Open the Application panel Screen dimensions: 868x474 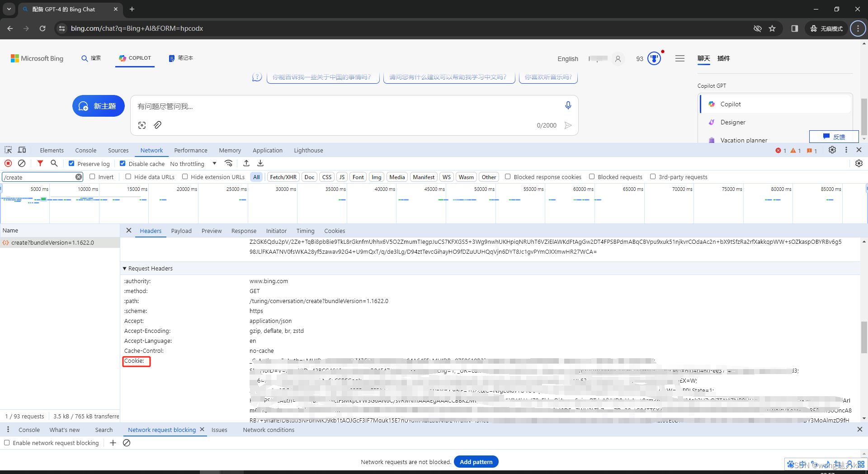click(x=268, y=150)
